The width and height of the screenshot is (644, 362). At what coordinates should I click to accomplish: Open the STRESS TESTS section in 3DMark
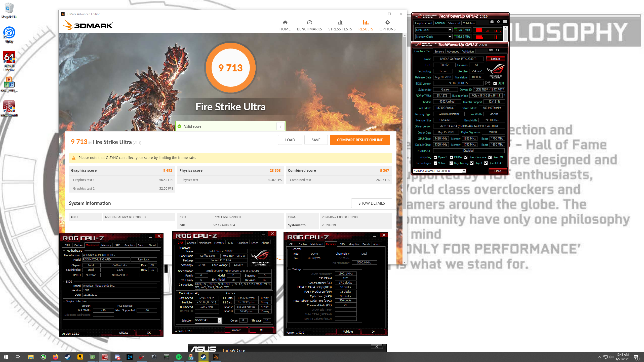tap(340, 26)
